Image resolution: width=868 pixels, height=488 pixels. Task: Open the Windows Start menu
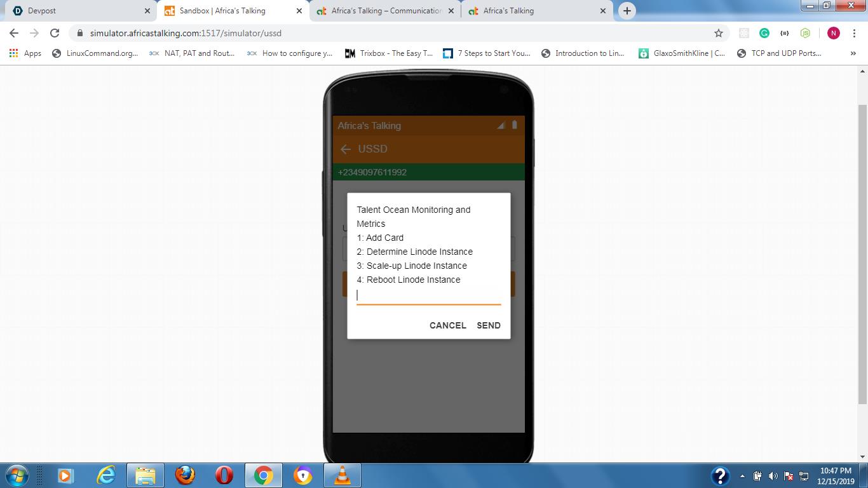point(17,475)
